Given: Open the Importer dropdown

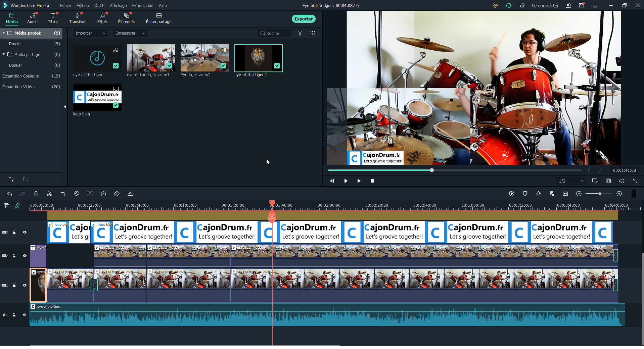Looking at the screenshot, I should click(90, 33).
